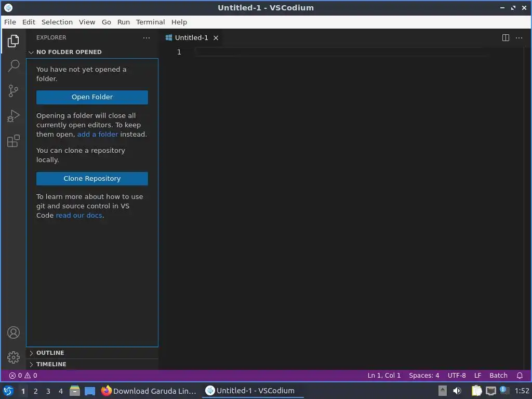Show errors and warnings problems count

[23, 376]
